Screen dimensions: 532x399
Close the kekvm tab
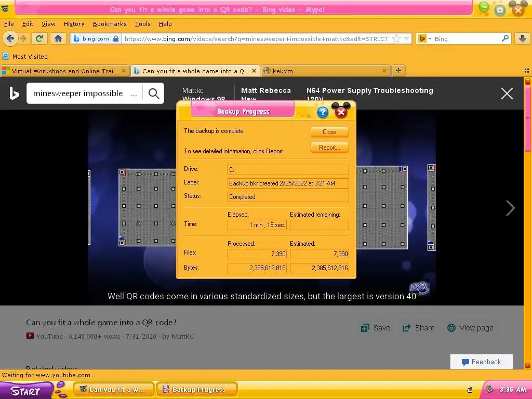(384, 71)
